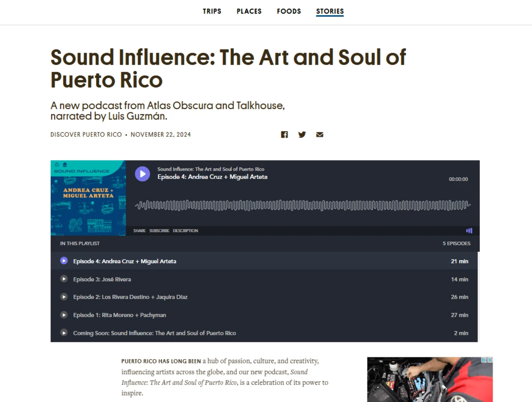The width and height of the screenshot is (532, 402).
Task: Click the 2 min duration
Action: point(461,333)
